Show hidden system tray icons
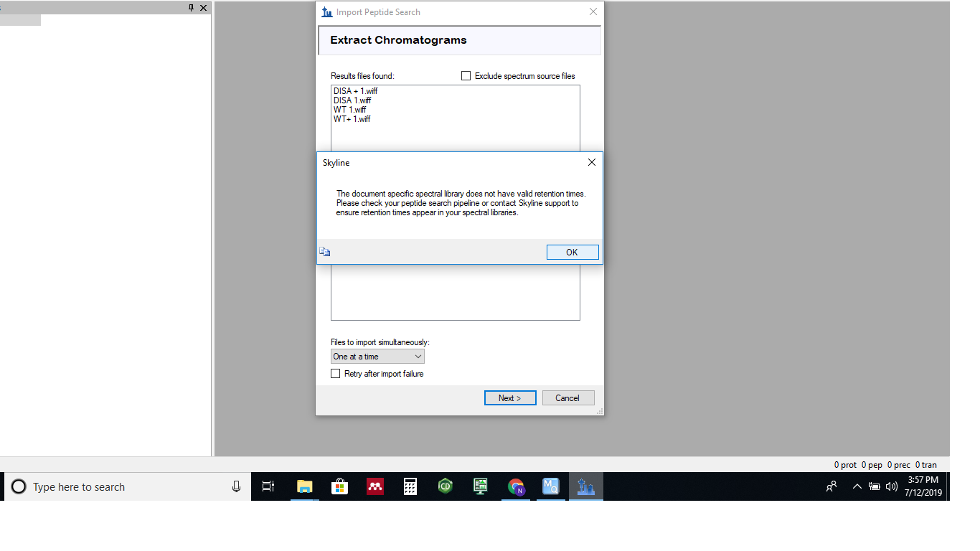This screenshot has height=551, width=980. pyautogui.click(x=857, y=486)
